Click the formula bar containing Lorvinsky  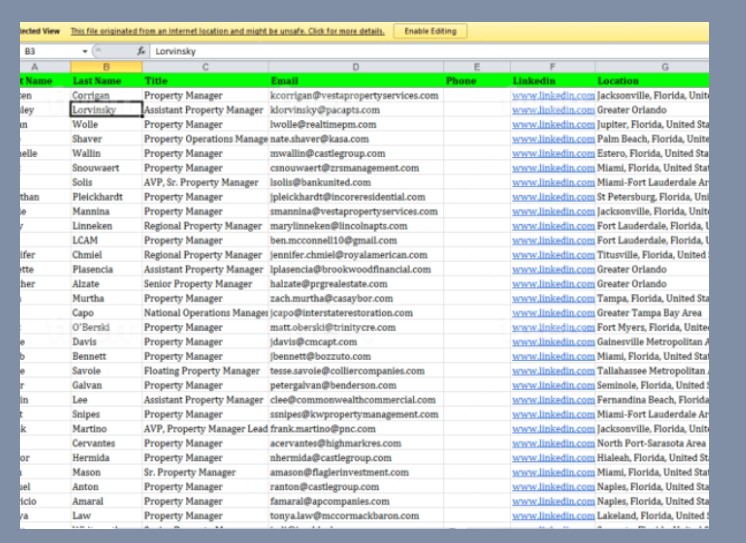429,51
